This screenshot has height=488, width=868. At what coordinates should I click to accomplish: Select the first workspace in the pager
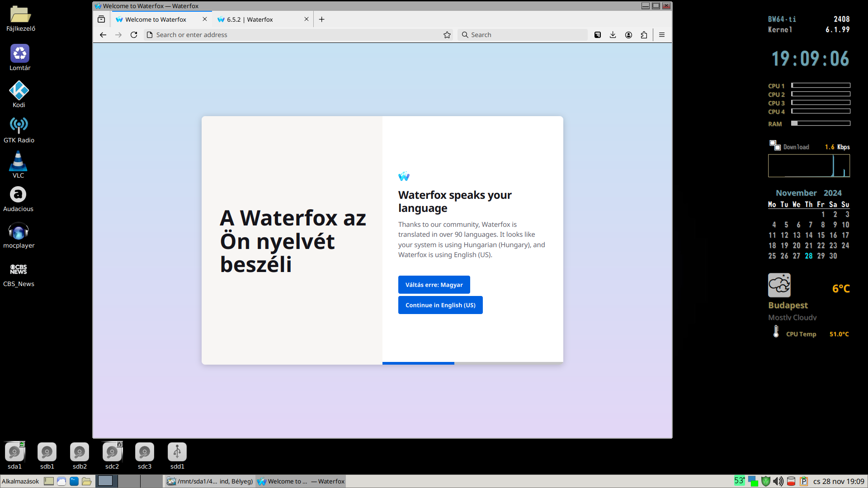pyautogui.click(x=107, y=481)
